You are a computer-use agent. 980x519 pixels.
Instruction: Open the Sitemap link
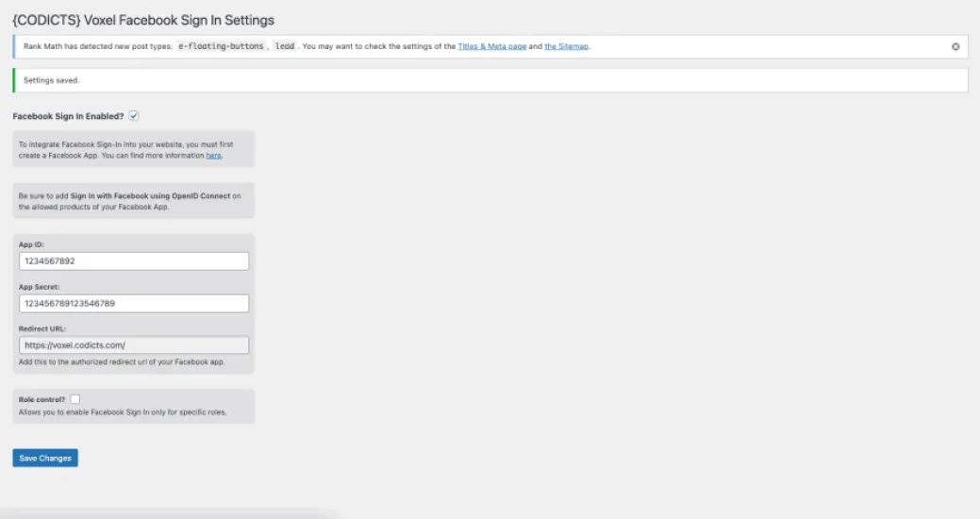tap(566, 46)
